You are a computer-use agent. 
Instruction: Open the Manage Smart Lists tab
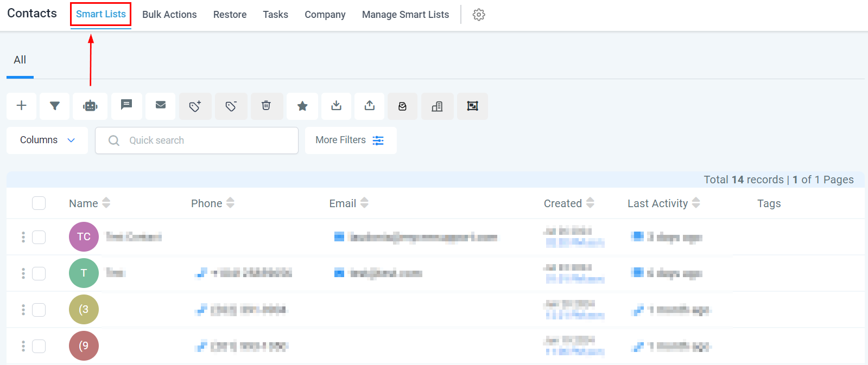(405, 15)
